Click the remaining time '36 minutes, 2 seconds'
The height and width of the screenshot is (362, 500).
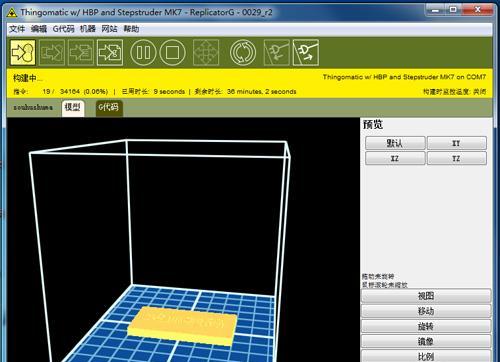pos(262,91)
